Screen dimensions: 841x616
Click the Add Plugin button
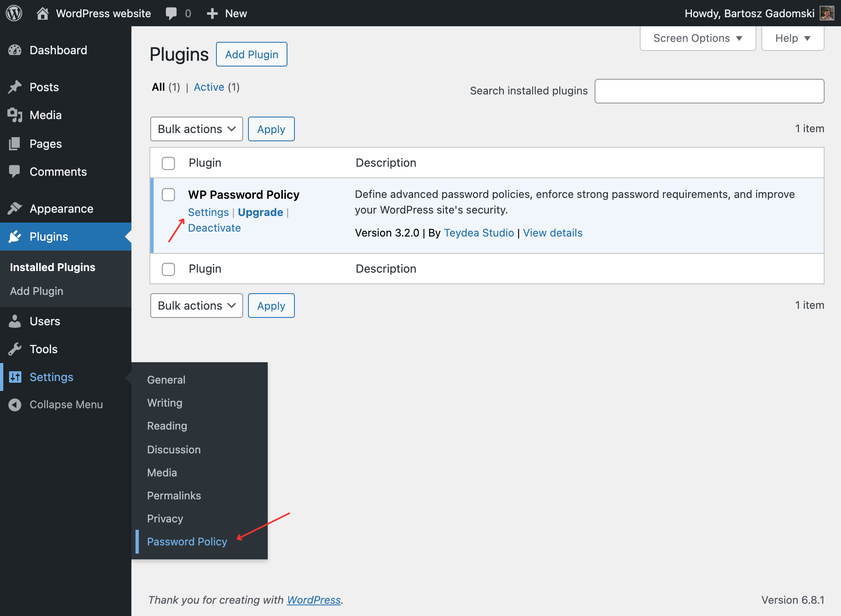[252, 54]
